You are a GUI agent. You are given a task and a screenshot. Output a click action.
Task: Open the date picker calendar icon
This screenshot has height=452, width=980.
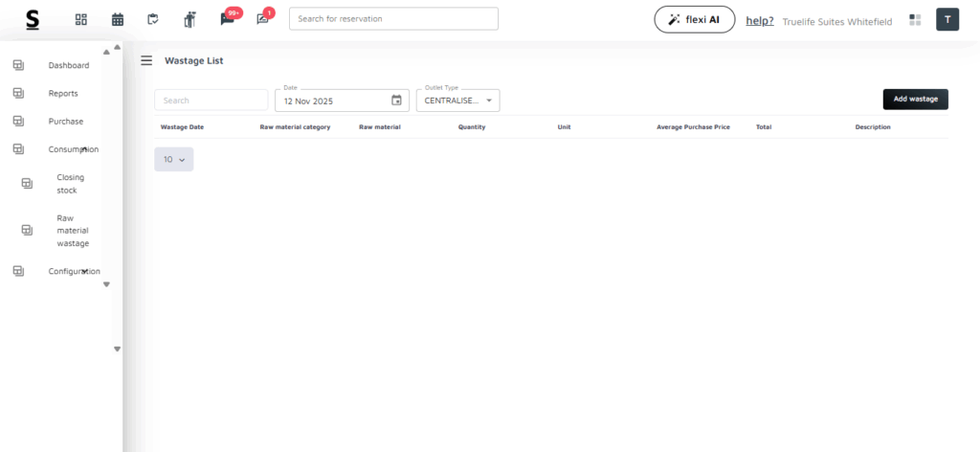coord(396,101)
